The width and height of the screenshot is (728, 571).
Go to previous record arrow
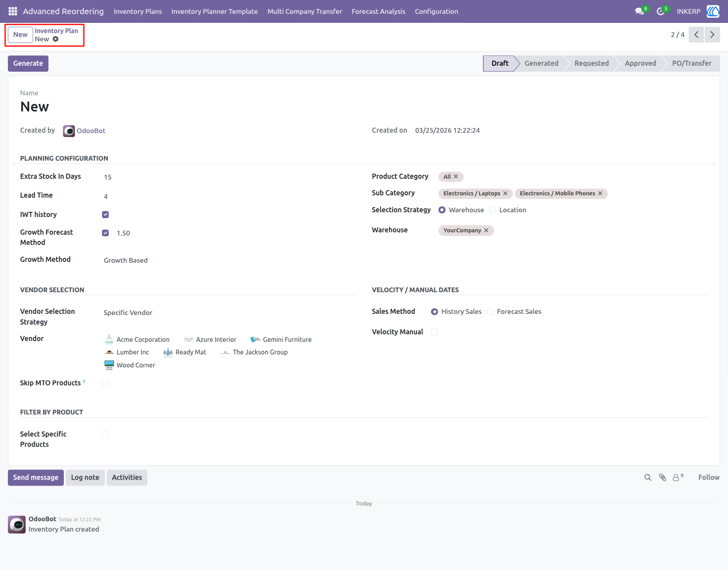click(696, 35)
